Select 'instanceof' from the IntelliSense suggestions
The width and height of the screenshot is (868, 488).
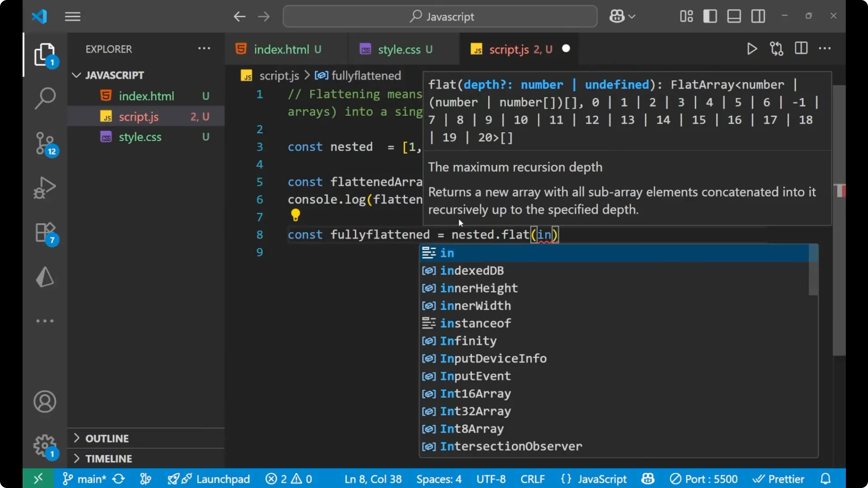(x=476, y=323)
